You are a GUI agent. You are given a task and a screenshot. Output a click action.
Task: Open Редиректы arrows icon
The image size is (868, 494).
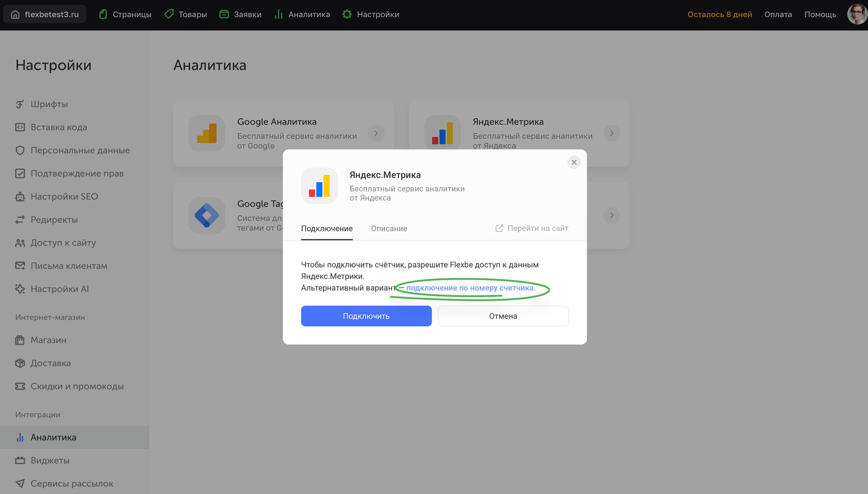pyautogui.click(x=20, y=220)
